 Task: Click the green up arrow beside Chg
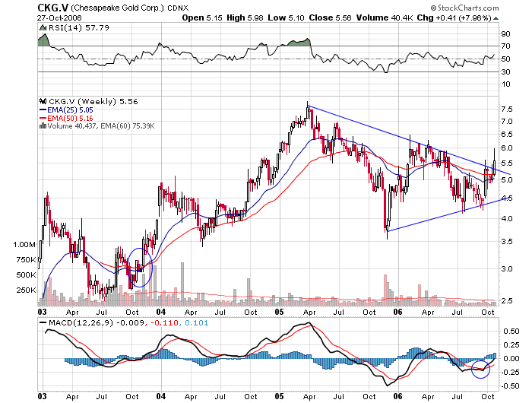496,18
